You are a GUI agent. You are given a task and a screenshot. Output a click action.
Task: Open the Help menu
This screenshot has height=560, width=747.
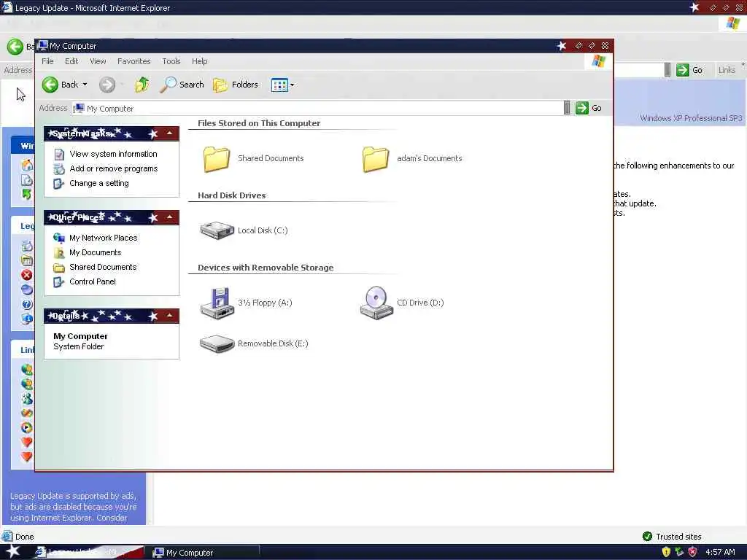(200, 61)
